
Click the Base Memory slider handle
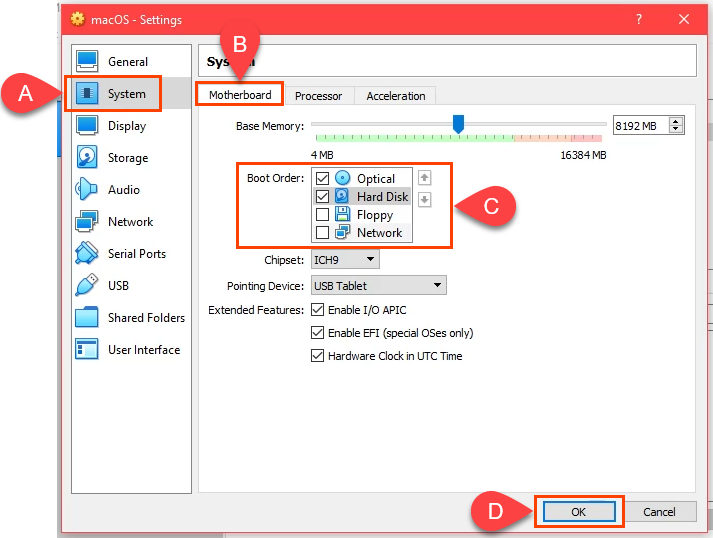coord(458,124)
